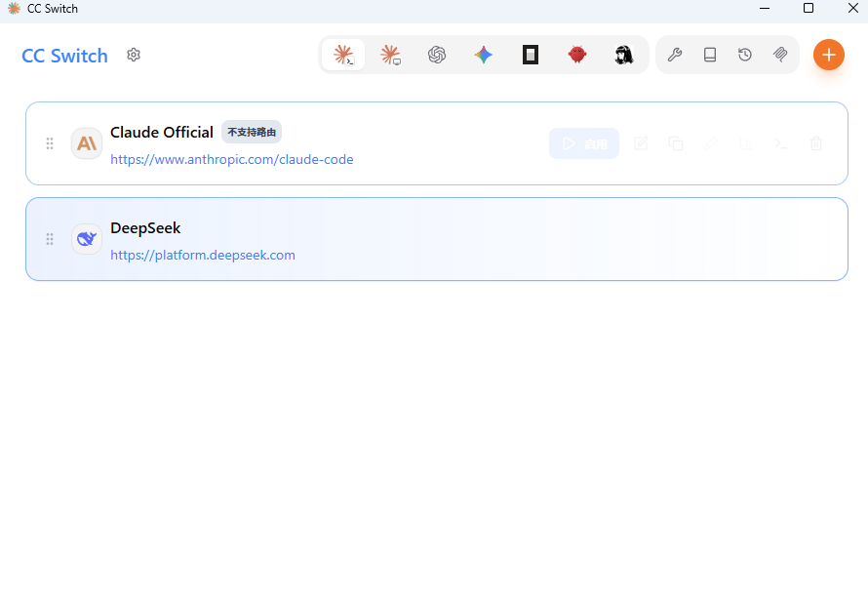
Task: Open the book icon in toolbar
Action: pos(710,55)
